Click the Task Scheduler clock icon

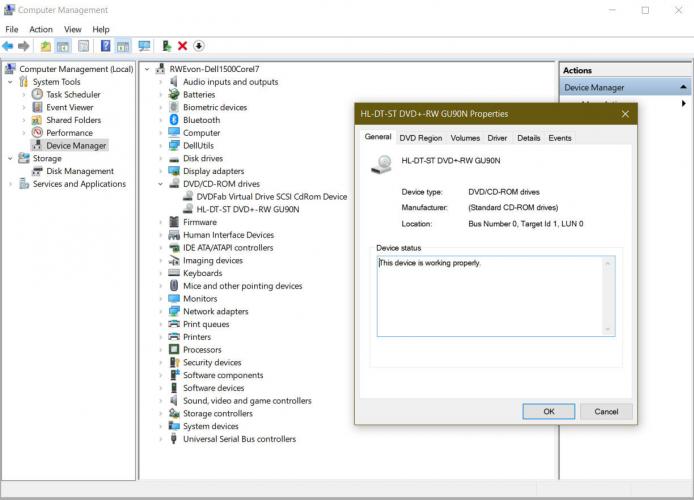[38, 95]
